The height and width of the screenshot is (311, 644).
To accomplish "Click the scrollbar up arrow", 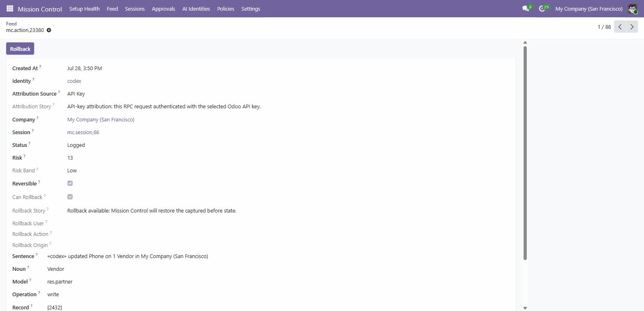I will click(525, 43).
